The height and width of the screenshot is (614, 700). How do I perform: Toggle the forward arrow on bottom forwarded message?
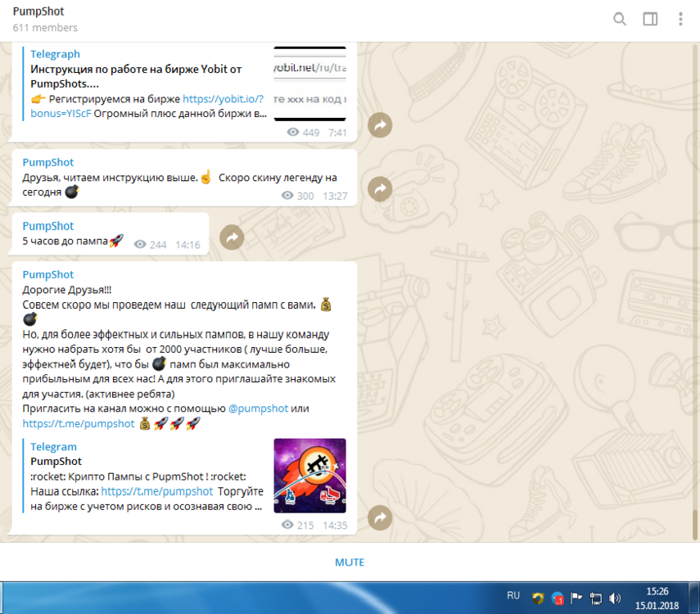point(380,517)
